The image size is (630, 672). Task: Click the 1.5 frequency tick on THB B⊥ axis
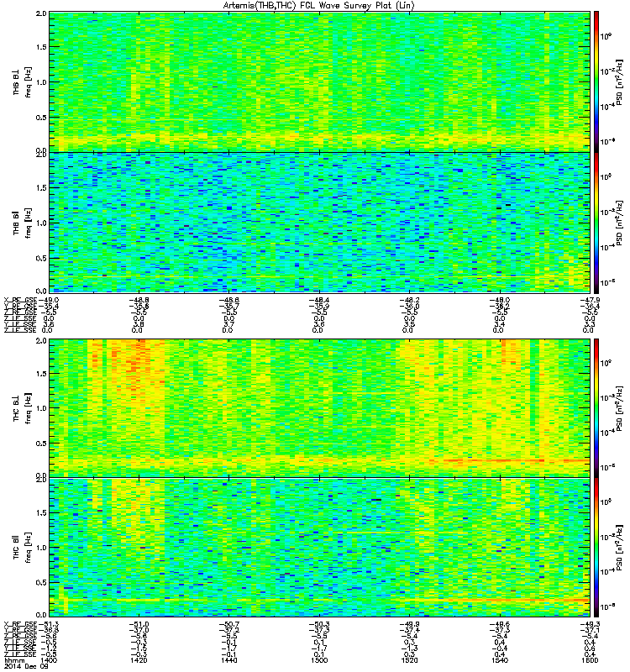pyautogui.click(x=41, y=47)
